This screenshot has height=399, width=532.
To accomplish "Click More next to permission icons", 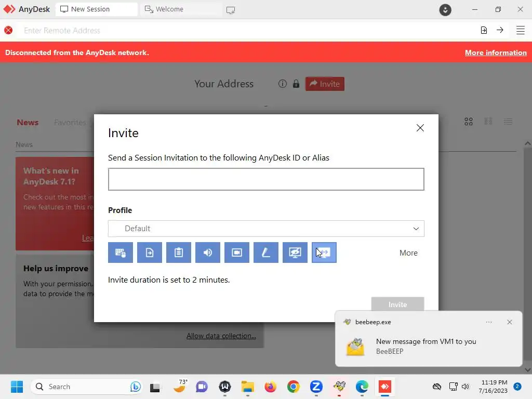I will tap(408, 253).
